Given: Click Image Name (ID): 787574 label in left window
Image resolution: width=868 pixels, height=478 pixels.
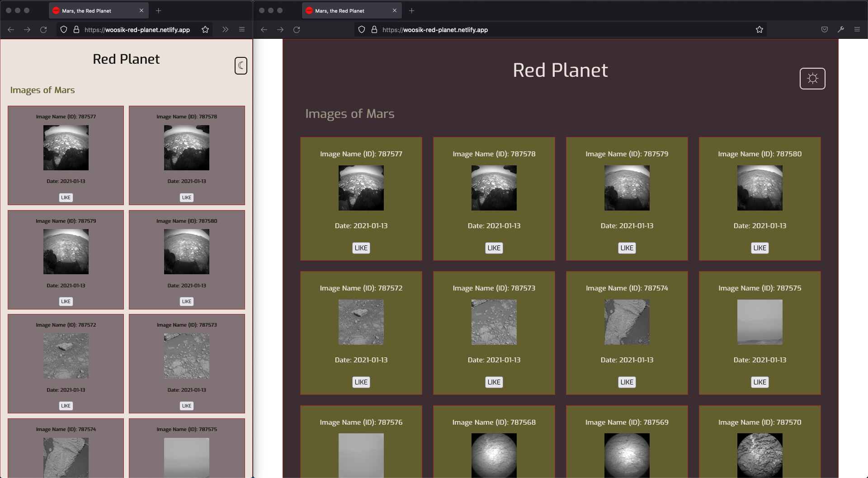Looking at the screenshot, I should [x=66, y=429].
